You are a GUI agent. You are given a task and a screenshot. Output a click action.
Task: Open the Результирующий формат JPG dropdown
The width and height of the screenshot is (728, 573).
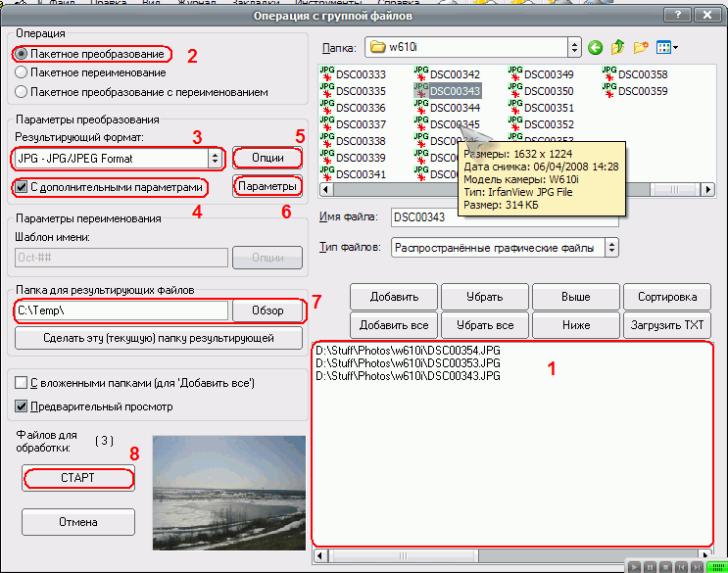pos(214,158)
